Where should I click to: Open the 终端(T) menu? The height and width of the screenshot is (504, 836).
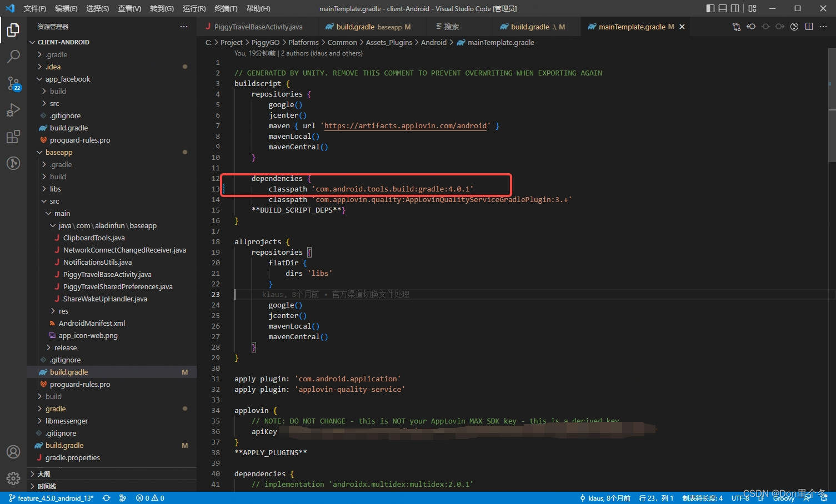(x=226, y=8)
